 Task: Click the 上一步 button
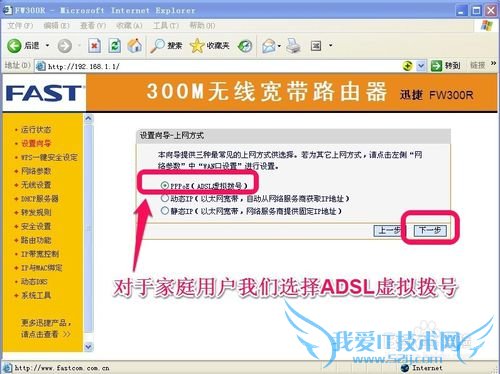tap(390, 230)
